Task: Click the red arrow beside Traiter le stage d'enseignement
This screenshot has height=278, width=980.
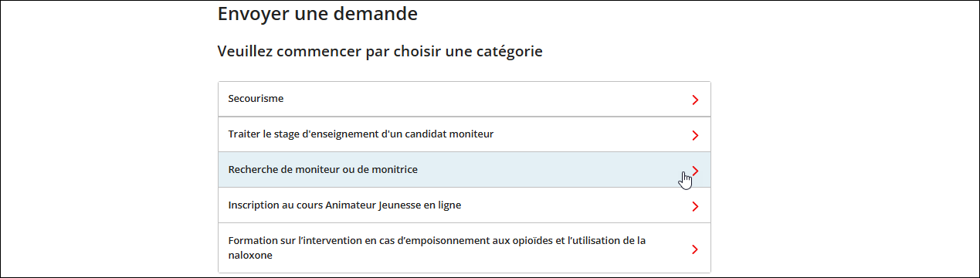Action: pyautogui.click(x=695, y=135)
